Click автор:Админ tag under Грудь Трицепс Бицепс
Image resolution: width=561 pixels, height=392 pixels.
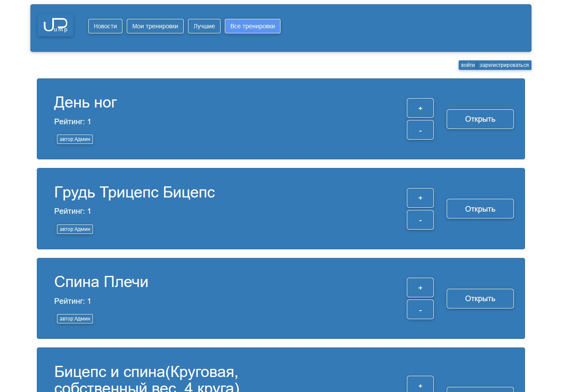[x=75, y=229]
